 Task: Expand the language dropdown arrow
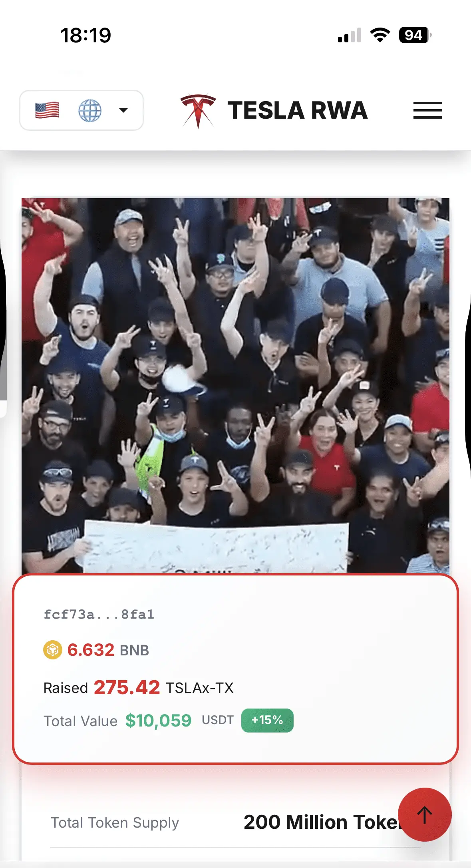[x=124, y=110]
